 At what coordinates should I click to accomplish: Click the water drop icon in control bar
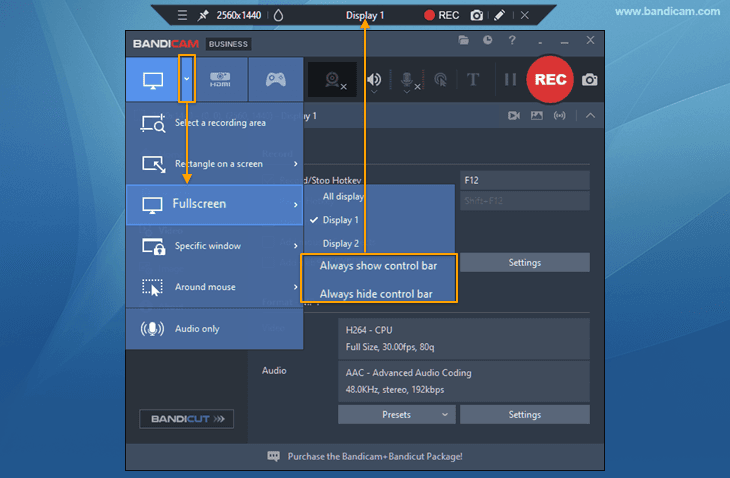coord(278,15)
